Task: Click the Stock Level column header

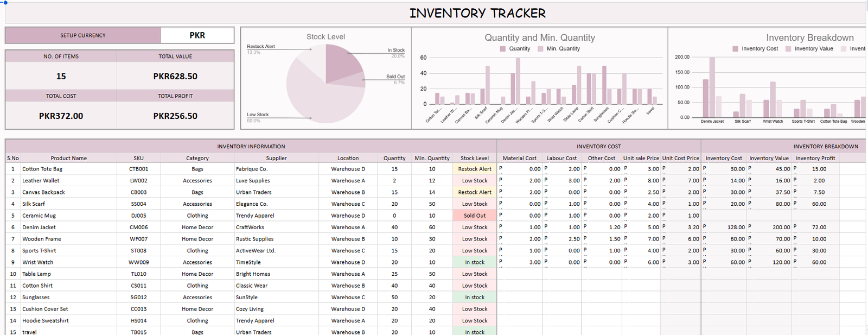Action: [x=475, y=158]
